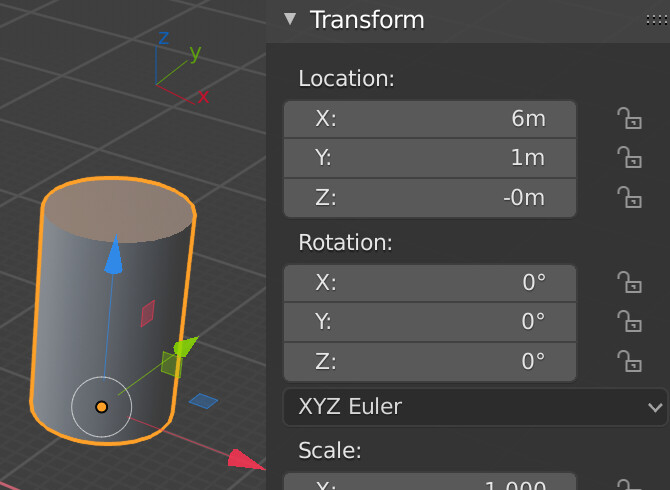
Task: Edit the Rotation X field showing 0°
Action: pyautogui.click(x=430, y=283)
